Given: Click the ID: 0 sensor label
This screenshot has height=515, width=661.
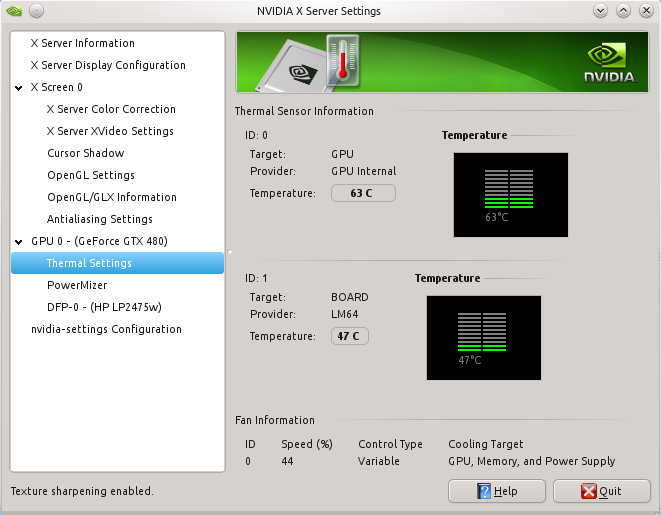Looking at the screenshot, I should click(x=256, y=135).
